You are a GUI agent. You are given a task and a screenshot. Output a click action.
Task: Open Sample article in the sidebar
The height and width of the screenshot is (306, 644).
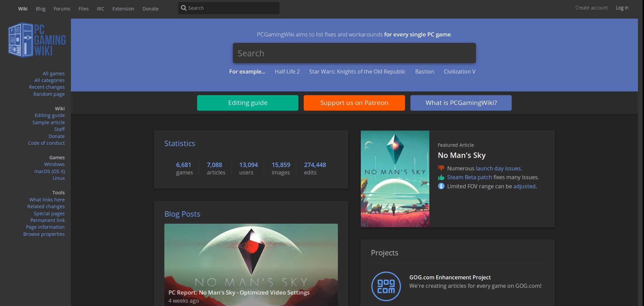point(49,122)
